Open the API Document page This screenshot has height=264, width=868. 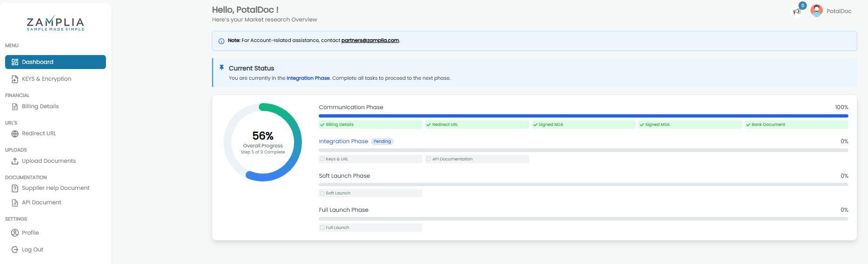(41, 202)
